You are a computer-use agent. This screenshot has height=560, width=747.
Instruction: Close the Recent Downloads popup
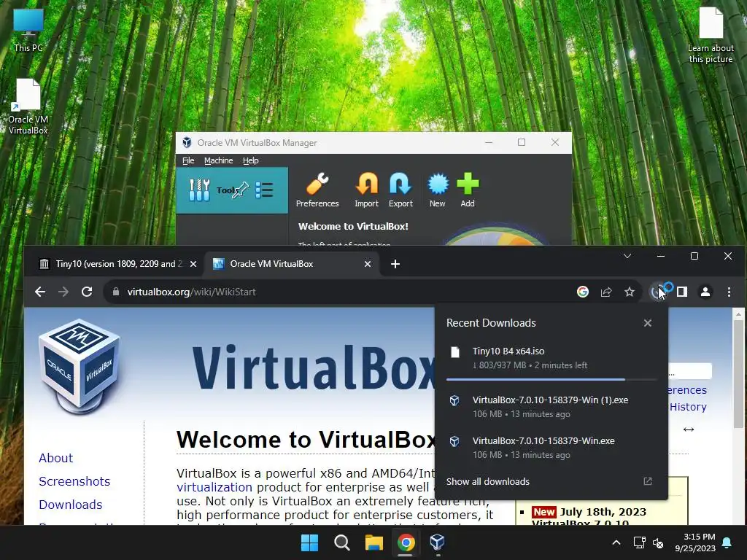tap(648, 323)
